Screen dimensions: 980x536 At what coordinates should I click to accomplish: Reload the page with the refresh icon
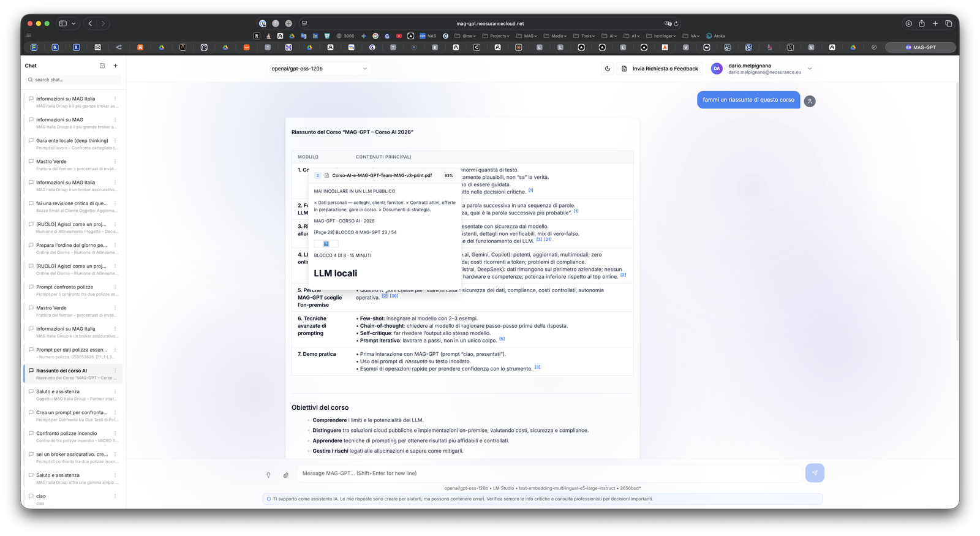[676, 24]
